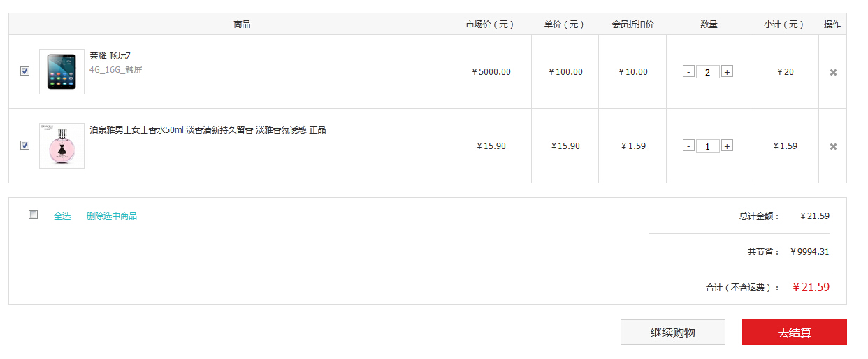Click the 全选 link
Image resolution: width=868 pixels, height=359 pixels.
62,216
